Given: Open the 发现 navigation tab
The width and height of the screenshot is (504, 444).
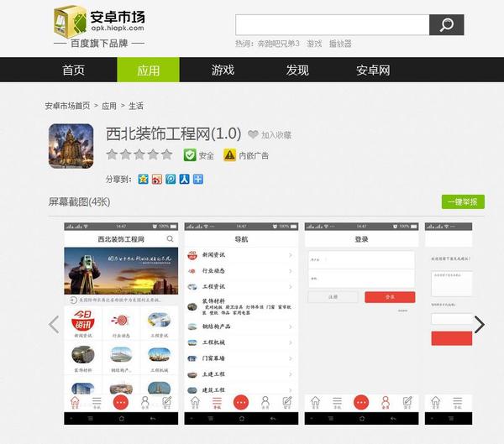Looking at the screenshot, I should (x=297, y=70).
